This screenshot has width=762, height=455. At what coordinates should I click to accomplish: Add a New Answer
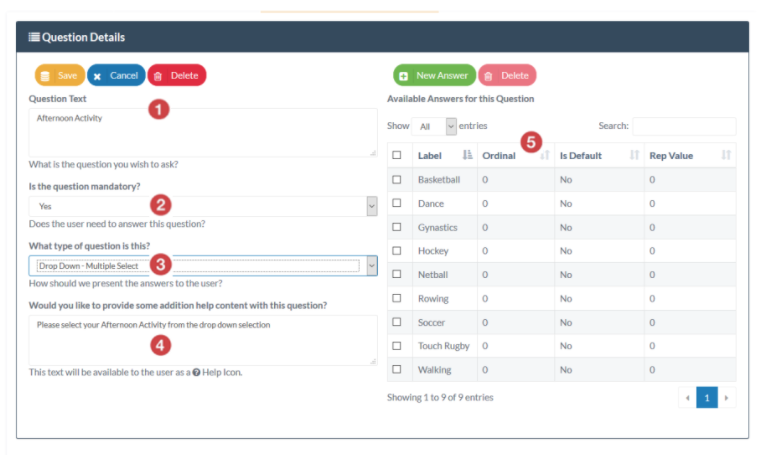click(x=434, y=75)
